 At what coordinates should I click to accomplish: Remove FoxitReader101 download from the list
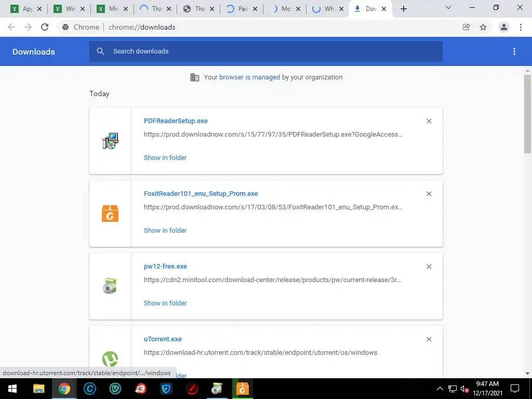tap(429, 194)
